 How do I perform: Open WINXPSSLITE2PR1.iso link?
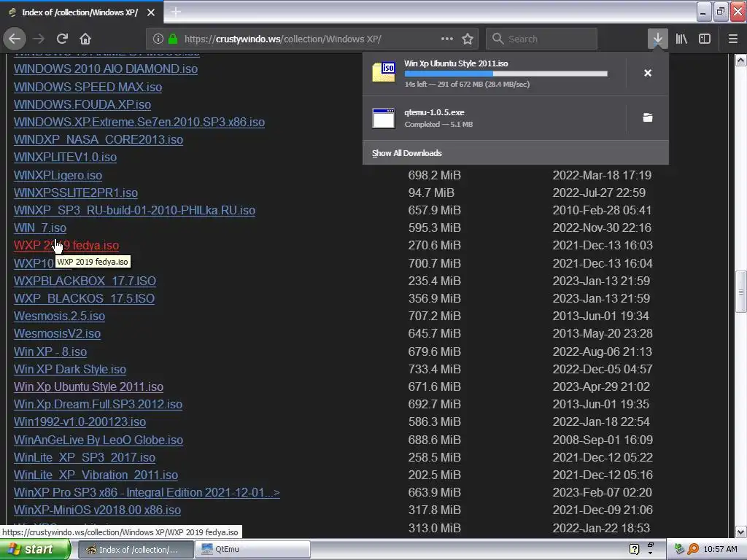(x=76, y=192)
